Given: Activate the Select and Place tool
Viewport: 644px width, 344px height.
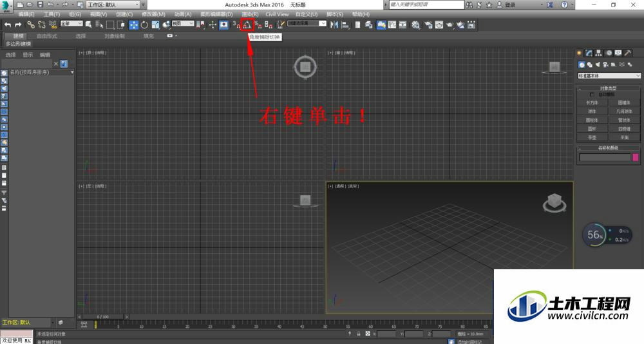Looking at the screenshot, I should (x=166, y=24).
